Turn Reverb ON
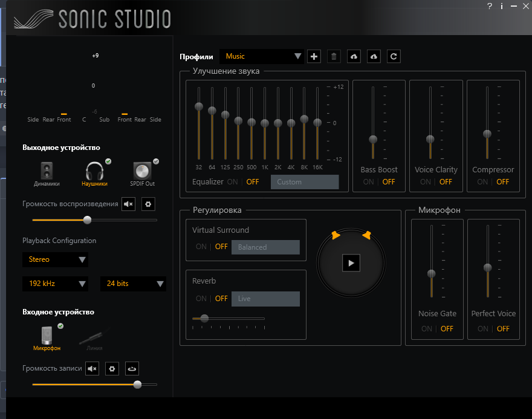 (201, 299)
